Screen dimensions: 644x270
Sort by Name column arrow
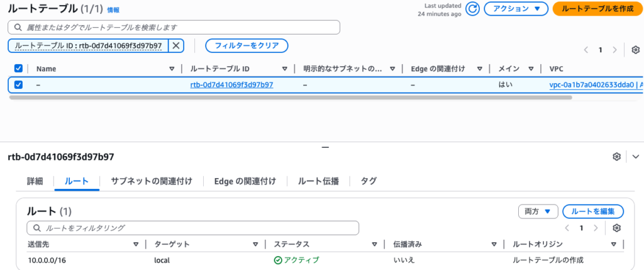[x=172, y=69]
